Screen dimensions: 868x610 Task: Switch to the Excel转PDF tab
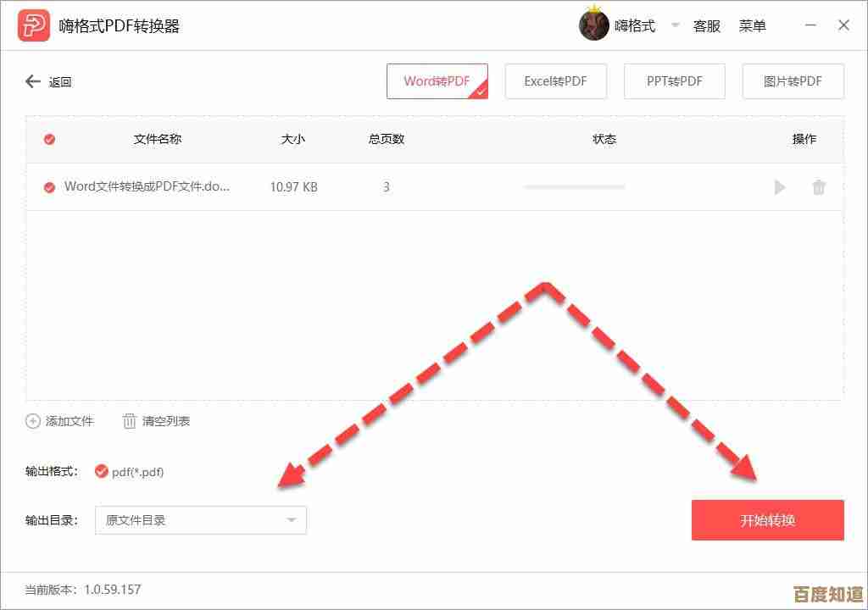[556, 80]
